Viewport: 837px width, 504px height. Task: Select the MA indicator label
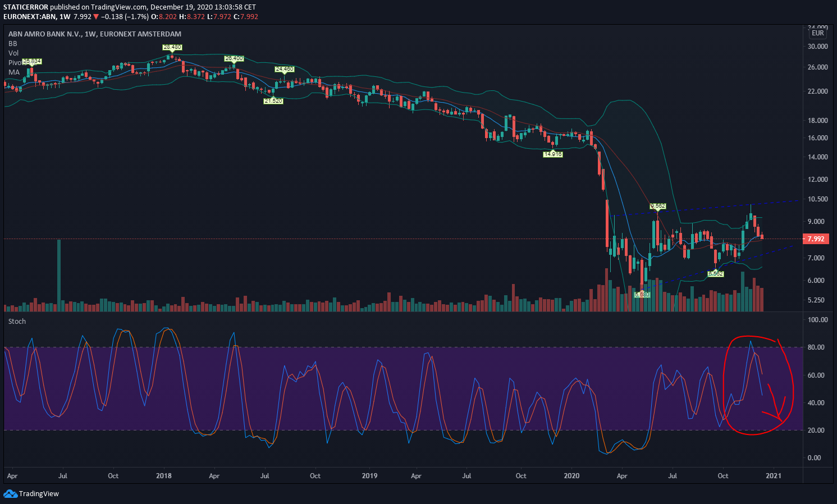[x=14, y=72]
